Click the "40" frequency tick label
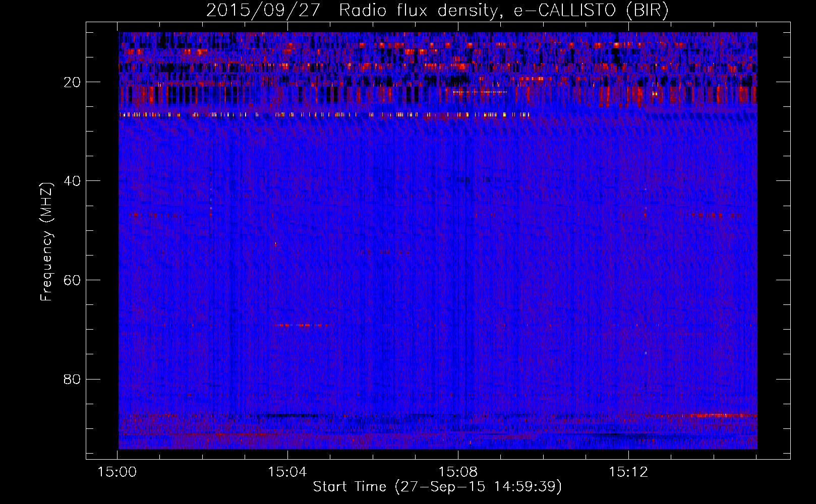The image size is (816, 504). click(72, 181)
